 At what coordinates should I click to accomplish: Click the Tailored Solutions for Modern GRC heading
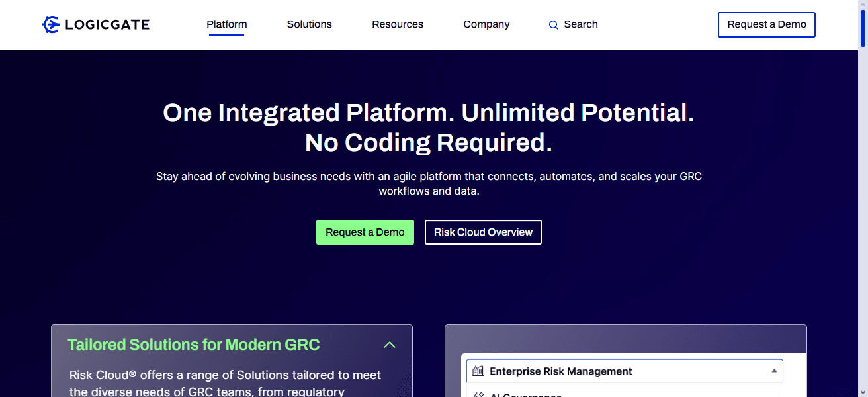coord(194,345)
